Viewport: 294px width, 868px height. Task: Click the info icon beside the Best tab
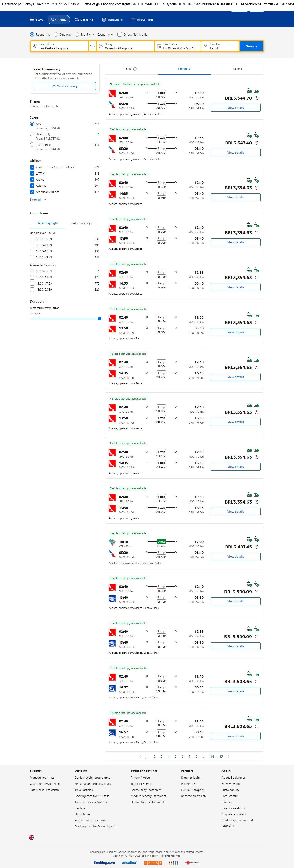pyautogui.click(x=135, y=69)
